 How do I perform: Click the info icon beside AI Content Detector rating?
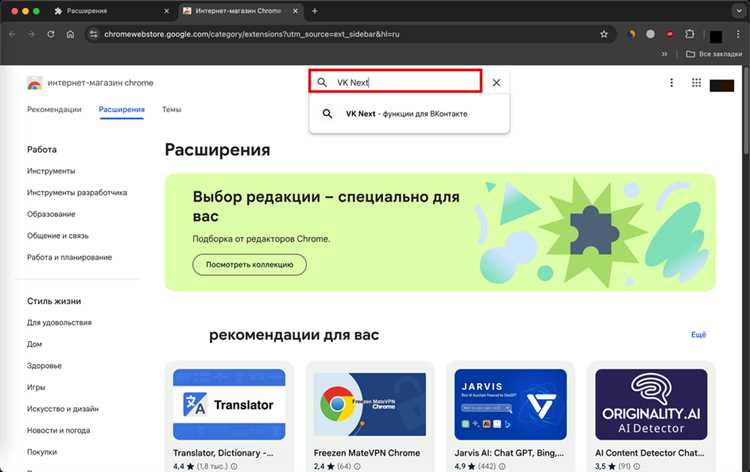(637, 466)
